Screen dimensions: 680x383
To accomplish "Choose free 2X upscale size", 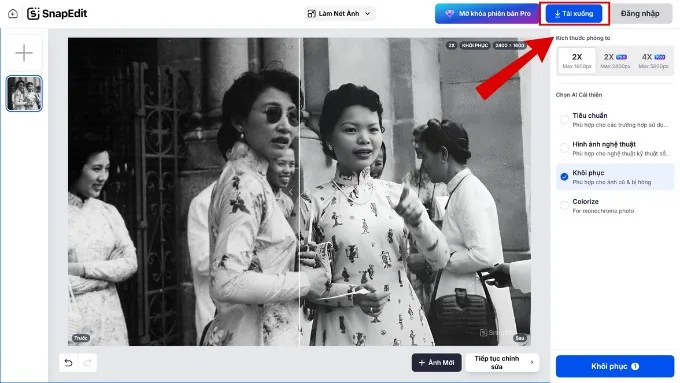I will pos(577,61).
